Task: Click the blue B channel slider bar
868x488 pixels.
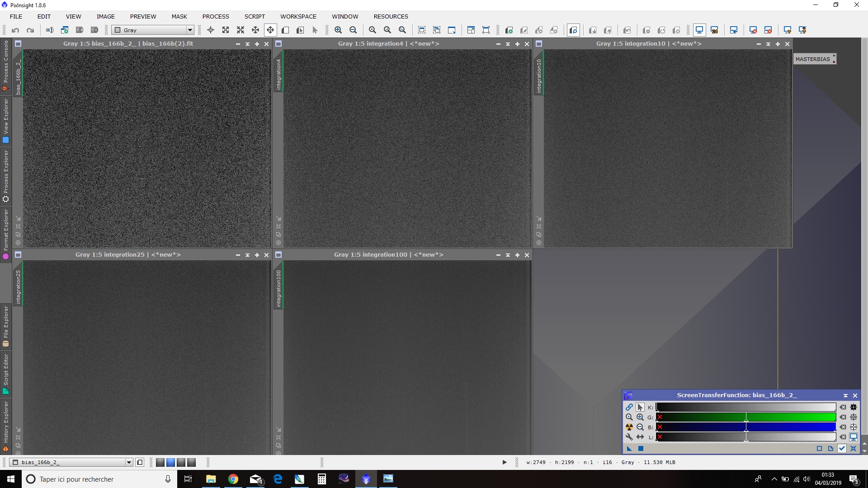Action: 746,427
